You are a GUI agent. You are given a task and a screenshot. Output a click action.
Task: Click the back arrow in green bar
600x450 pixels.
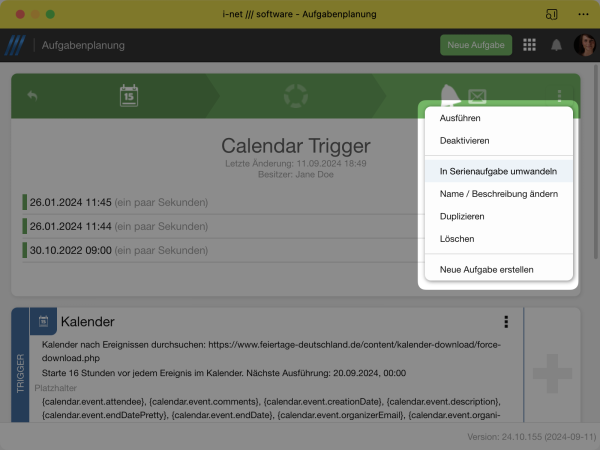[32, 96]
